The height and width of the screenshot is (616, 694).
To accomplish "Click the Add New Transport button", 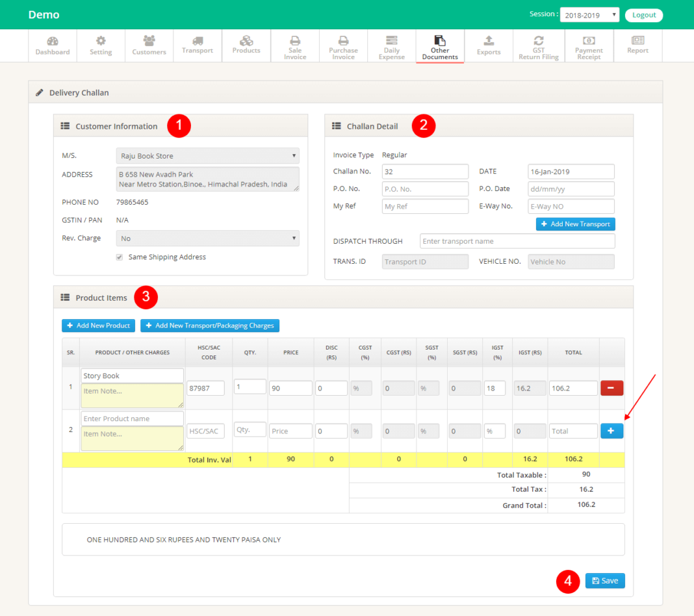I will (x=575, y=224).
